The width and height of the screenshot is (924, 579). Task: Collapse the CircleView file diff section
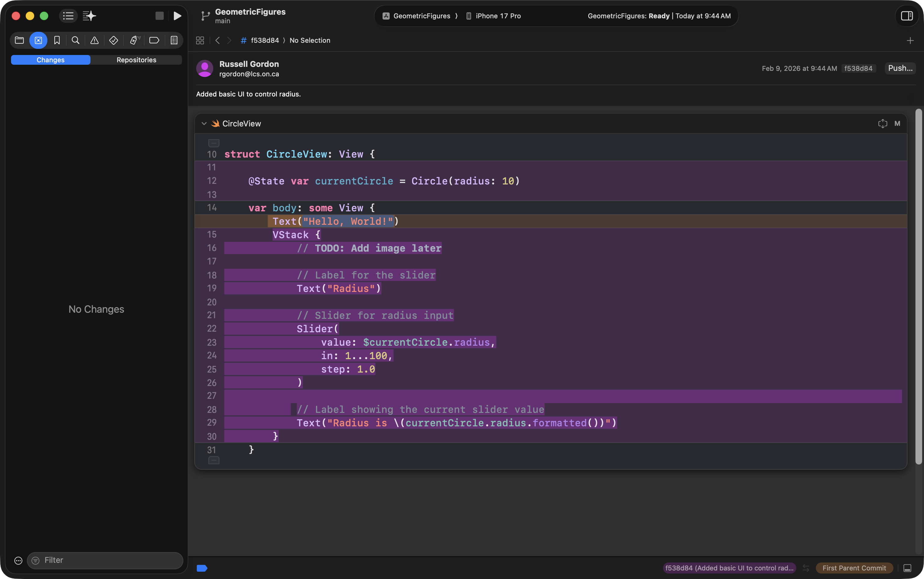tap(204, 123)
